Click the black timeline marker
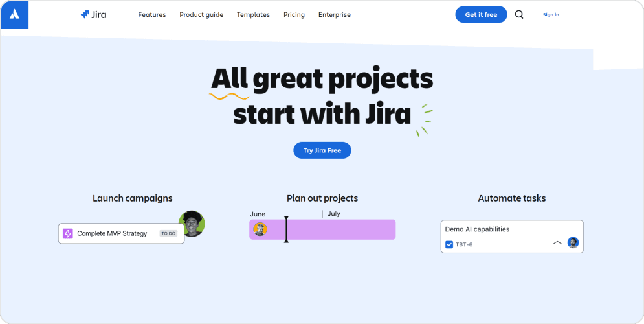This screenshot has width=644, height=324. pos(286,229)
